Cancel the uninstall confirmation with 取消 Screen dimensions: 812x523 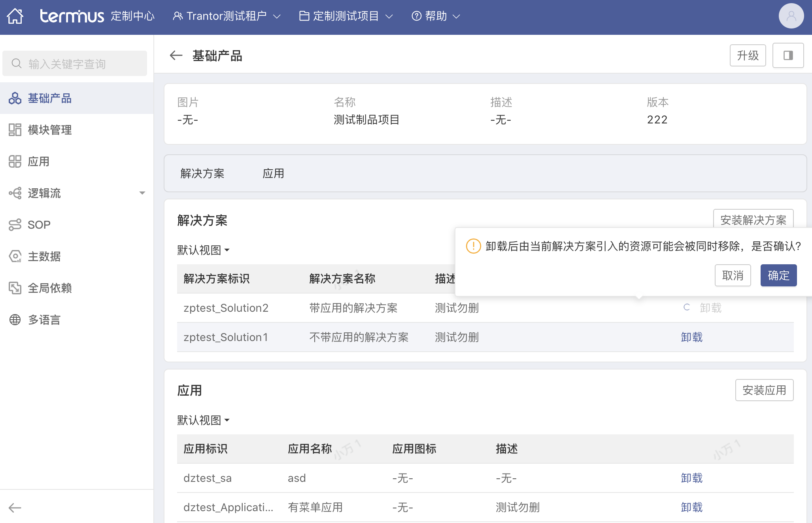coord(733,275)
